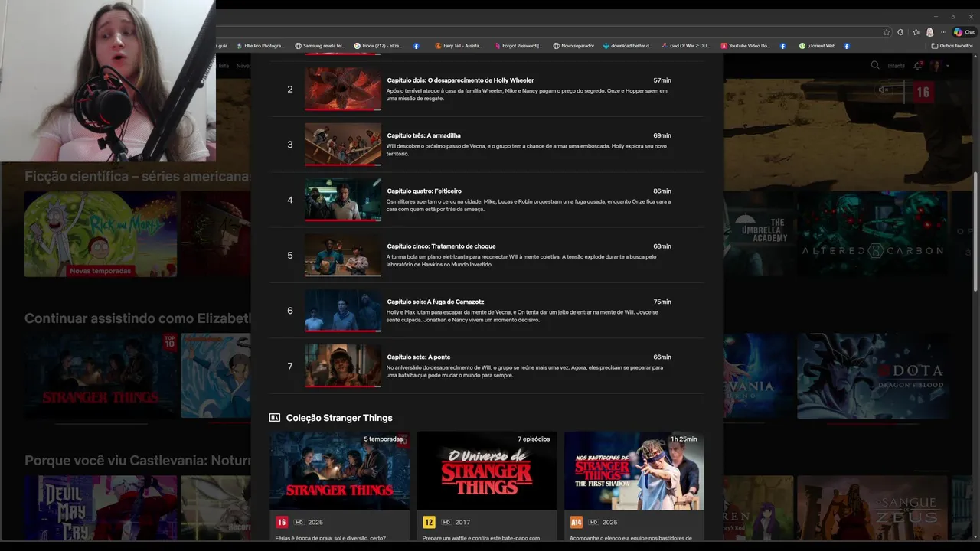The height and width of the screenshot is (551, 980).
Task: Open the God Of War 2 bookmark
Action: click(x=686, y=46)
